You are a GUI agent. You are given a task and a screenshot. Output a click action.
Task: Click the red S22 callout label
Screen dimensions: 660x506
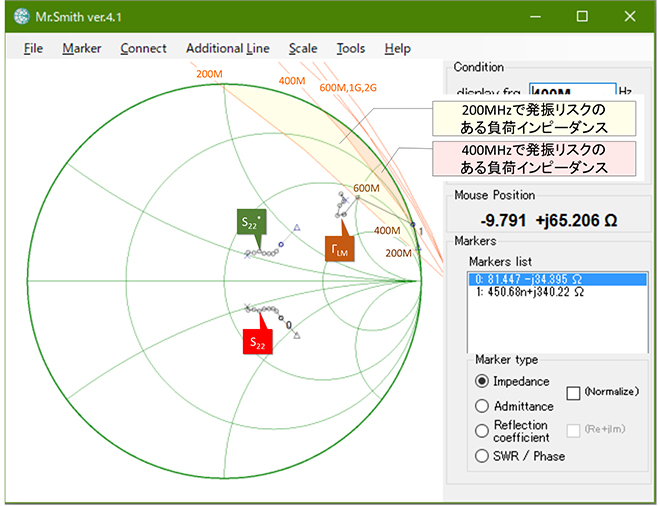(258, 342)
